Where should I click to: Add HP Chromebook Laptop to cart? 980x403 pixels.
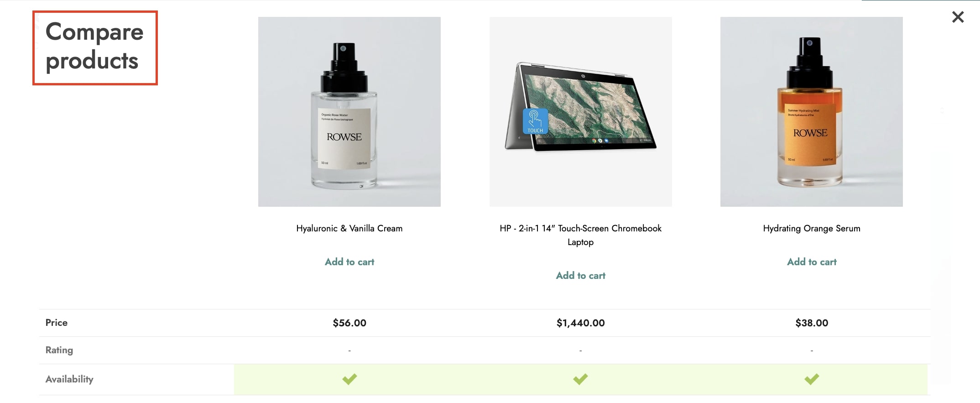(580, 276)
